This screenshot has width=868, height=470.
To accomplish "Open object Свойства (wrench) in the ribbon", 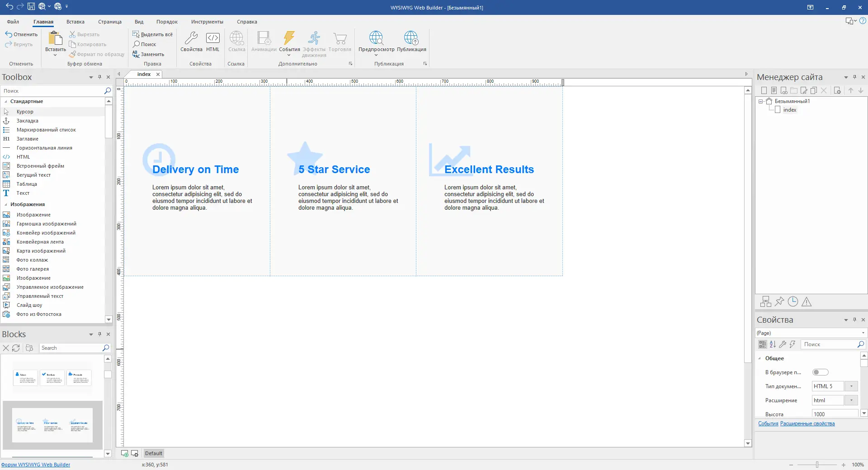I will point(191,42).
